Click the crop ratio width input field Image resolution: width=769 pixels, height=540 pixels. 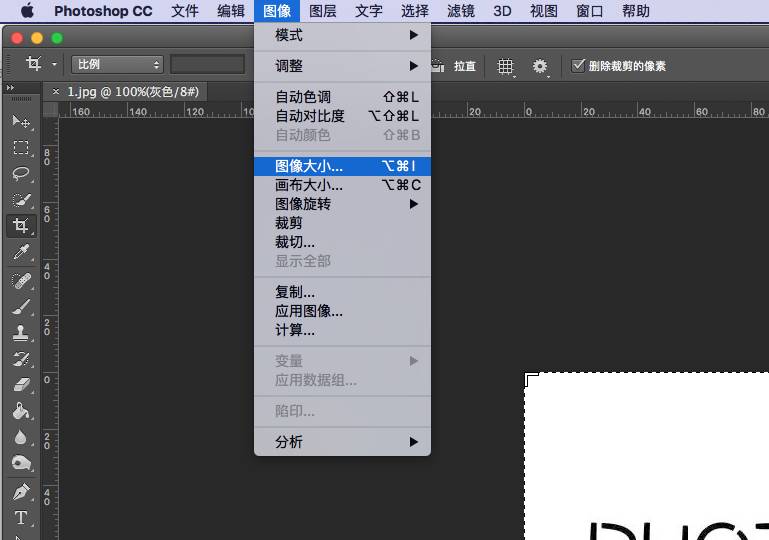coord(207,64)
